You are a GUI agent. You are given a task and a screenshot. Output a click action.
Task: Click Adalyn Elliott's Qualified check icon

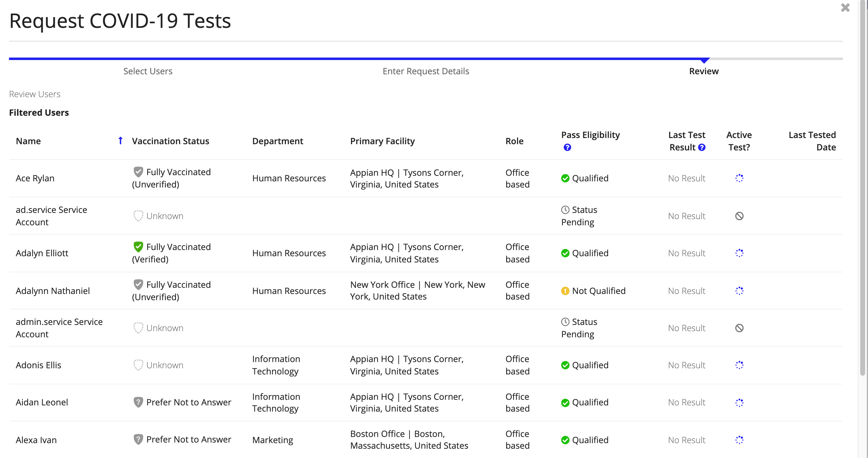pyautogui.click(x=565, y=253)
